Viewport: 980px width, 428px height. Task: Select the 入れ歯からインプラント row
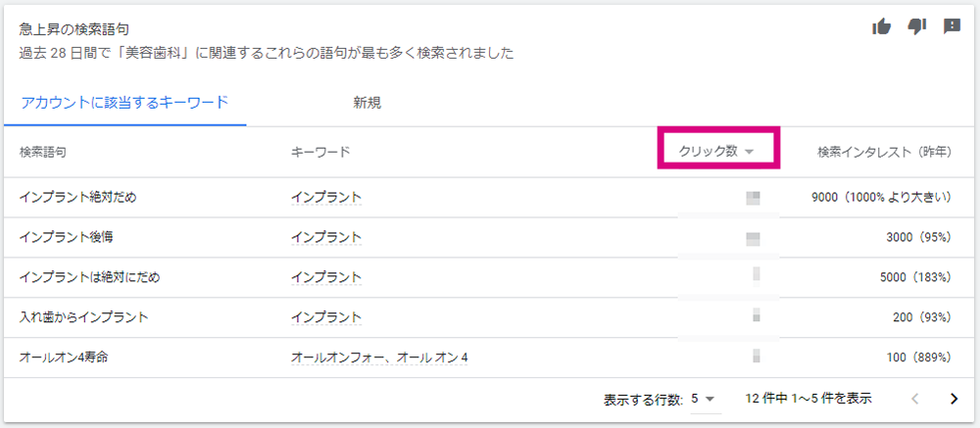pyautogui.click(x=490, y=317)
